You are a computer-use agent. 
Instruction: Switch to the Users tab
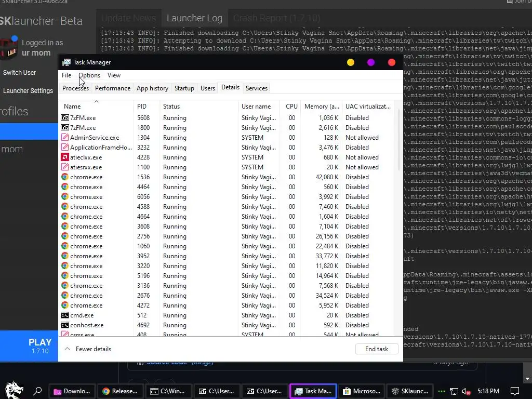[x=208, y=88]
